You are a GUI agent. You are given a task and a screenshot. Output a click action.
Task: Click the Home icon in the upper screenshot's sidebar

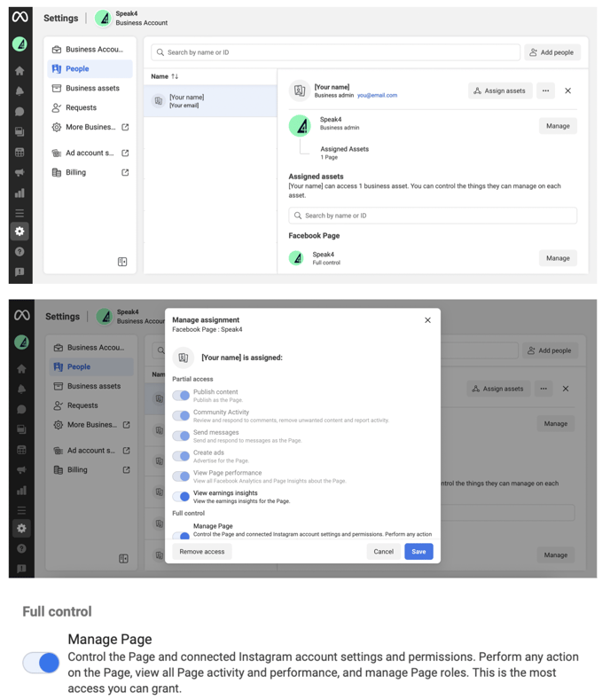click(x=20, y=71)
